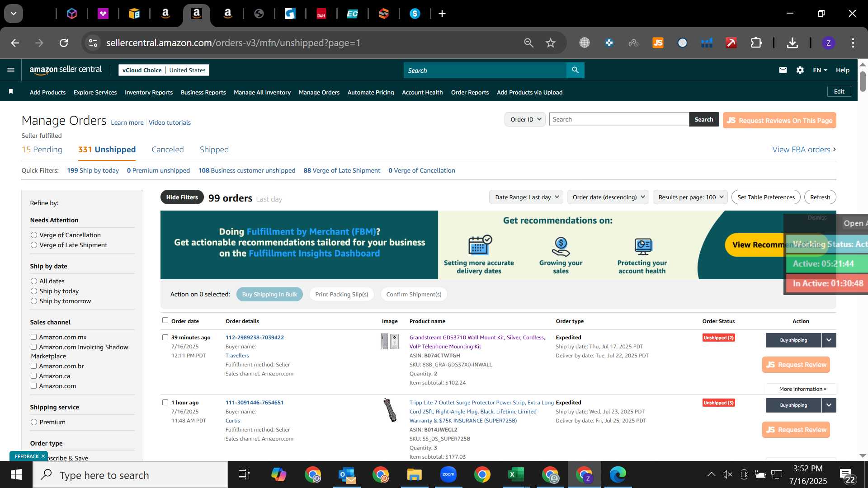Click the 199 Ship by today filter
The image size is (868, 488).
click(x=93, y=170)
